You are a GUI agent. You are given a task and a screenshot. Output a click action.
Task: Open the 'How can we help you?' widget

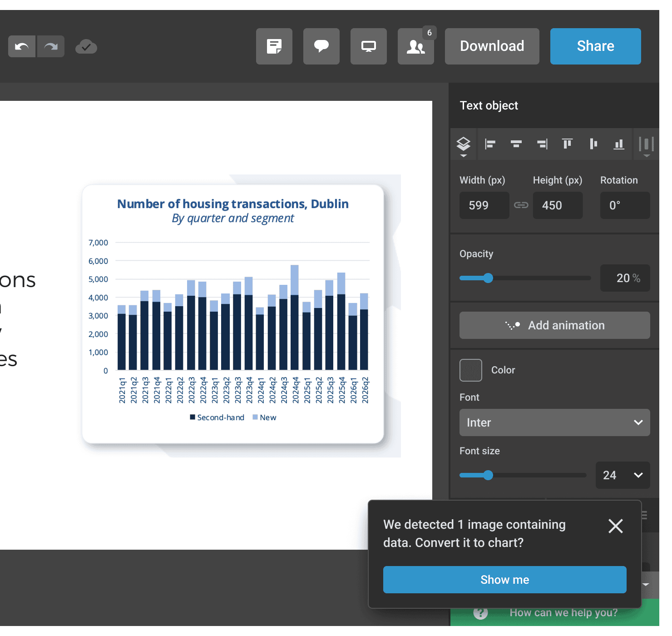(555, 613)
